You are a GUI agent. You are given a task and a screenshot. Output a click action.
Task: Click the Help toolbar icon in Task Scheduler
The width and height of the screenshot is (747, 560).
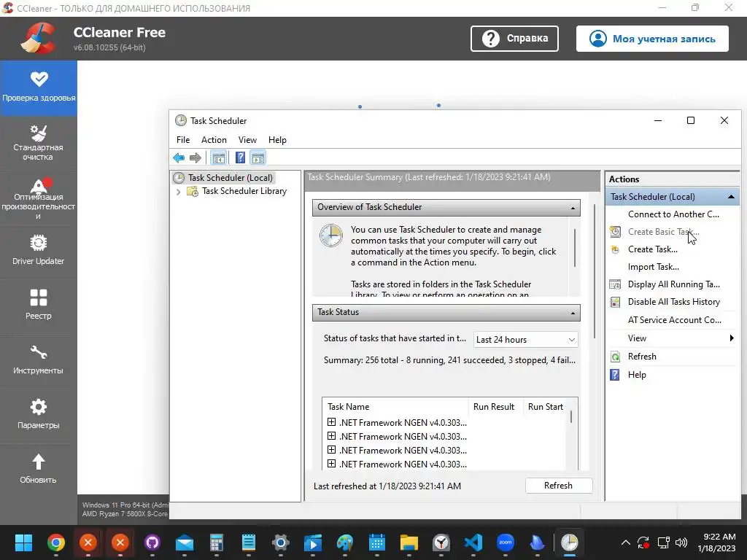click(x=240, y=157)
